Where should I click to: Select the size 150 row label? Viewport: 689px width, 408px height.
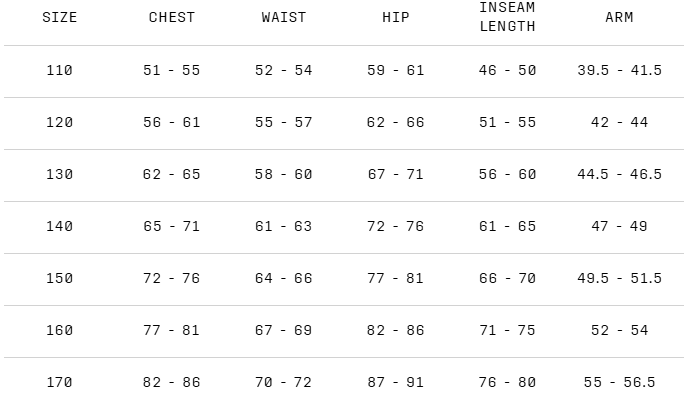click(x=59, y=278)
